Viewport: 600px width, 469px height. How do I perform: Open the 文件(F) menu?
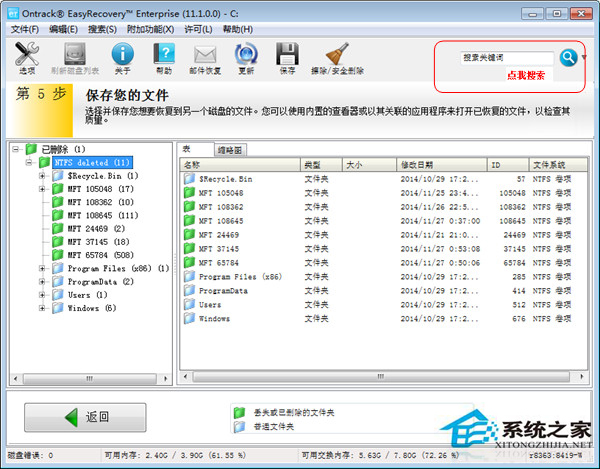click(23, 30)
